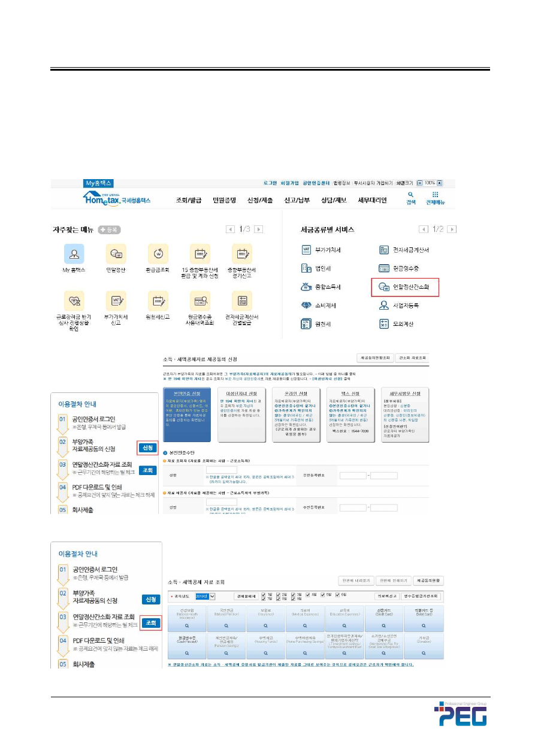Screen dimensions: 535x756
Task: Open the 조회/발급 main menu
Action: click(188, 200)
